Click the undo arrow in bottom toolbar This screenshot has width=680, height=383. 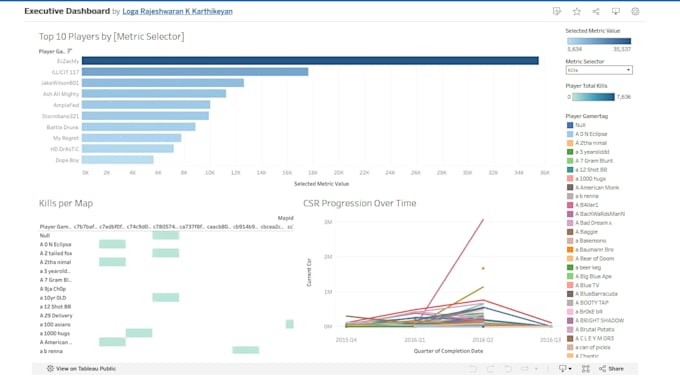point(473,369)
